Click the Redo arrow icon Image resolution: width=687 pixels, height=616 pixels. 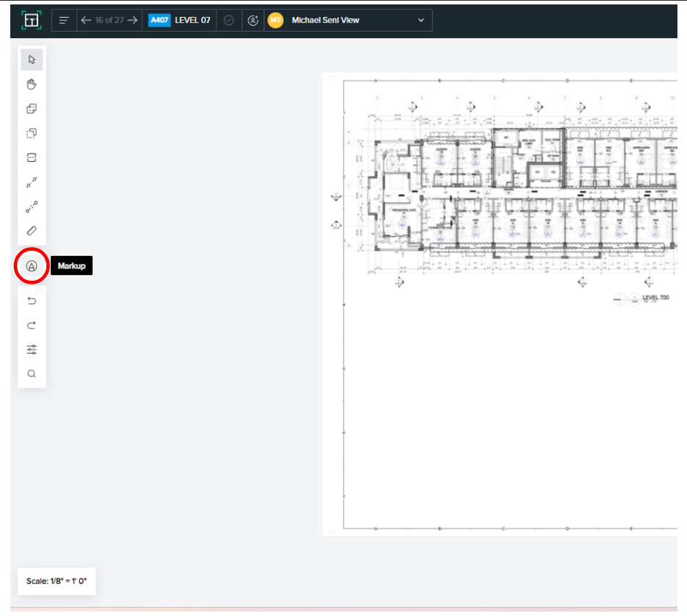click(x=32, y=325)
